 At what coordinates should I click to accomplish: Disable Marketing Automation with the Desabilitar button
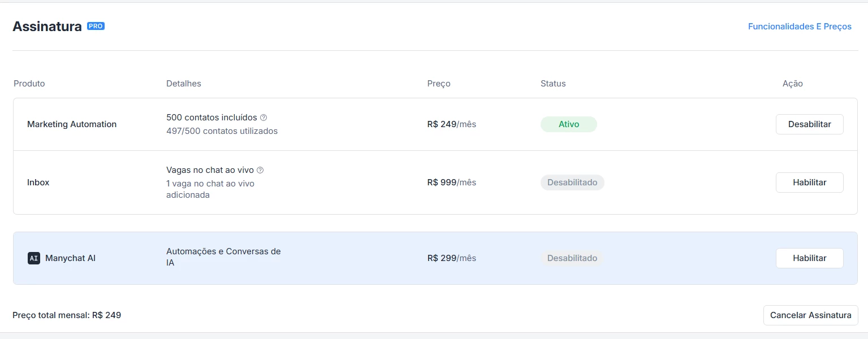pos(809,124)
